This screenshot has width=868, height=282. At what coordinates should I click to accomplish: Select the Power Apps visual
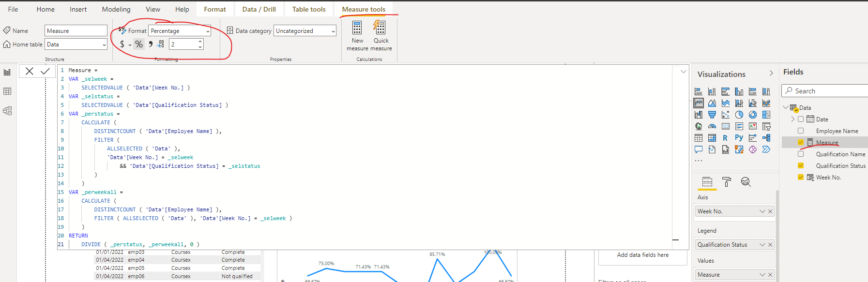coord(753,149)
